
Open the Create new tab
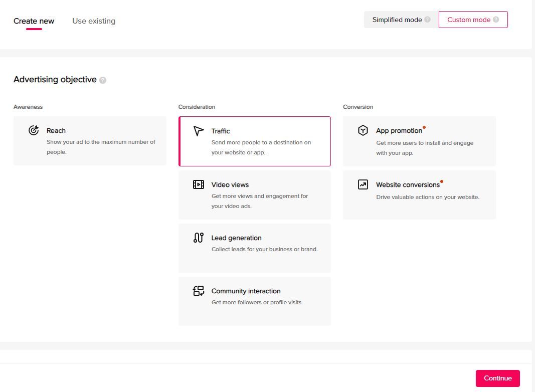[34, 21]
